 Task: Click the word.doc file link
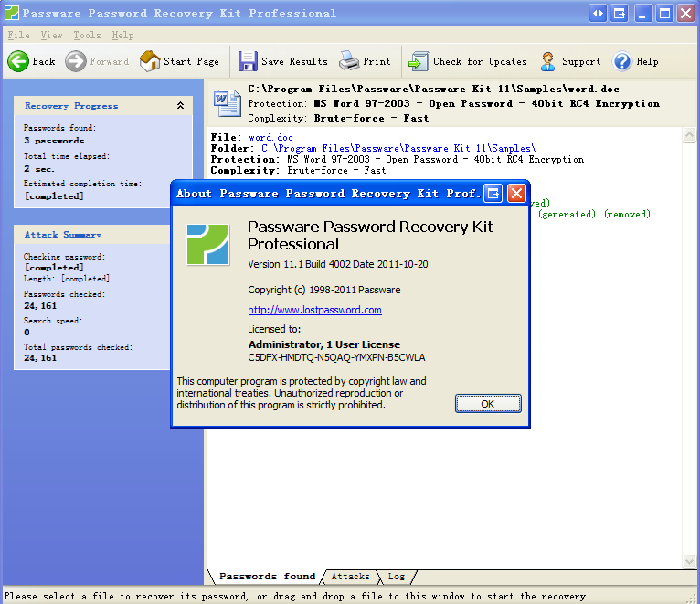pos(271,137)
